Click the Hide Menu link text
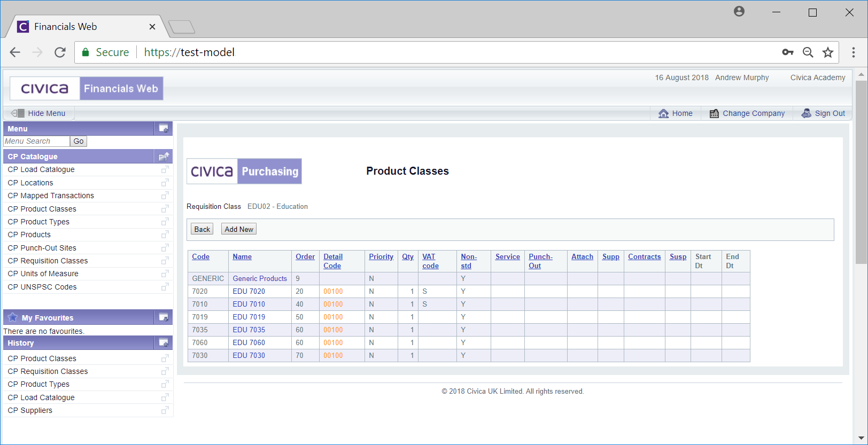 coord(46,113)
